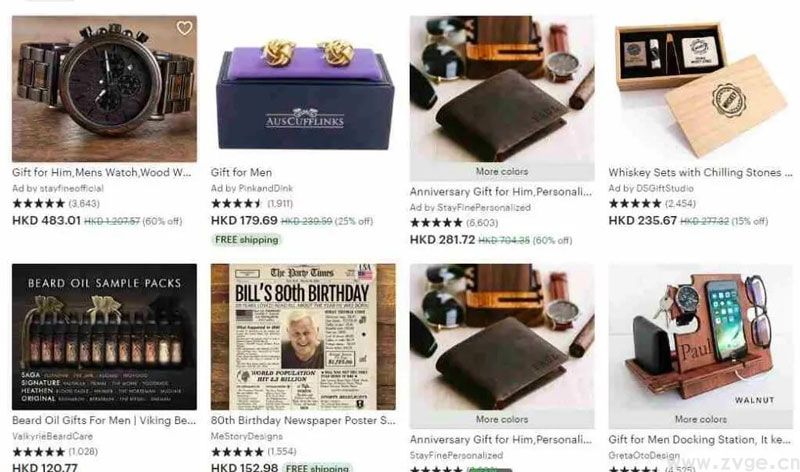Open the wood watch product image
The image size is (800, 472).
pos(104,89)
